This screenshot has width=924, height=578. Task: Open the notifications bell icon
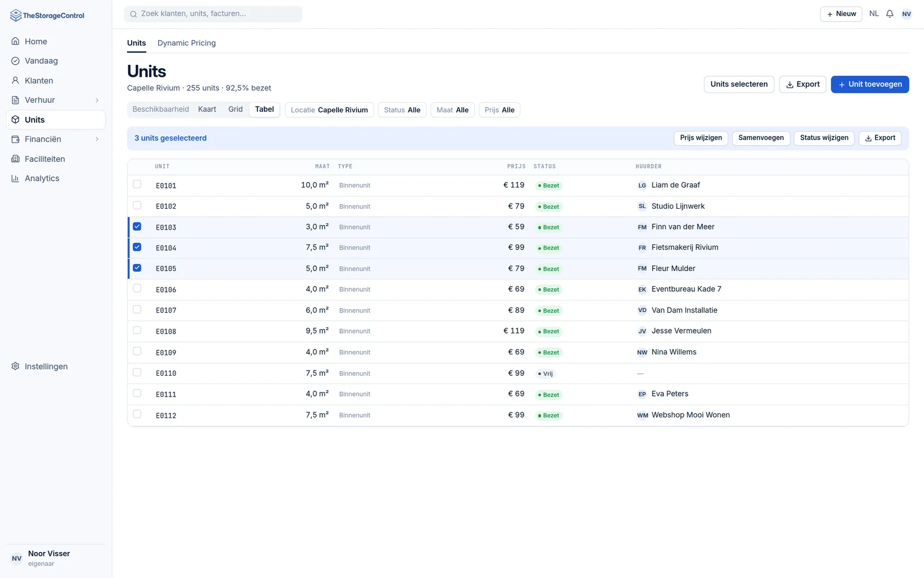(x=890, y=14)
